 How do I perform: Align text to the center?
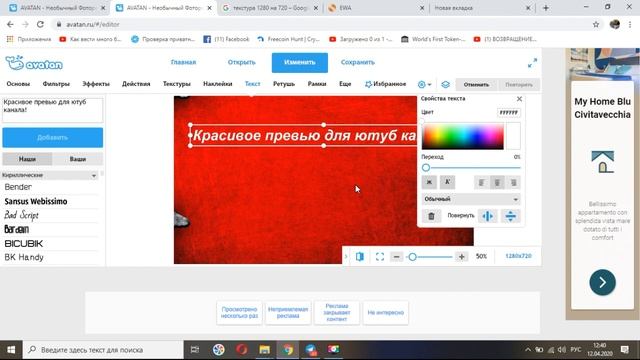click(497, 183)
